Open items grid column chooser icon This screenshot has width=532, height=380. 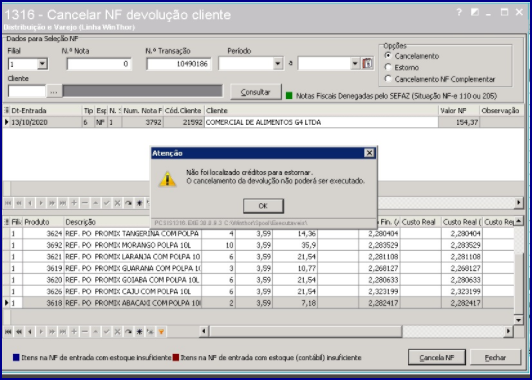click(6, 222)
